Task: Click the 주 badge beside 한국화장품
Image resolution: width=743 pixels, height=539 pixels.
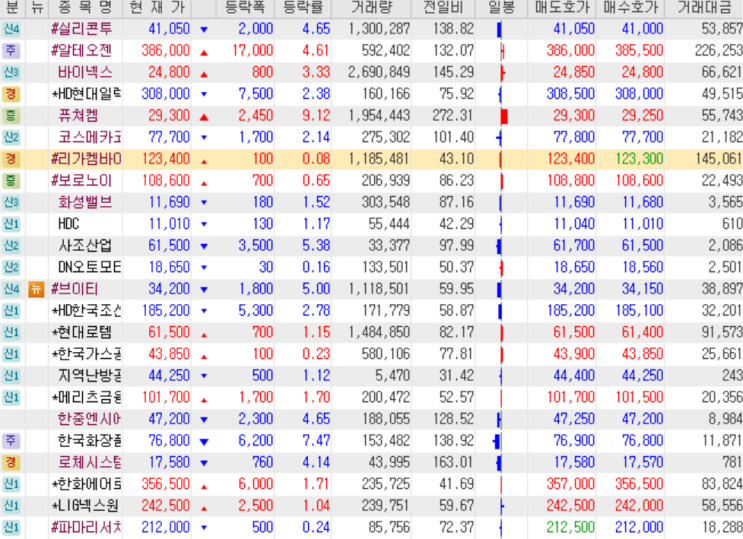Action: click(x=11, y=441)
